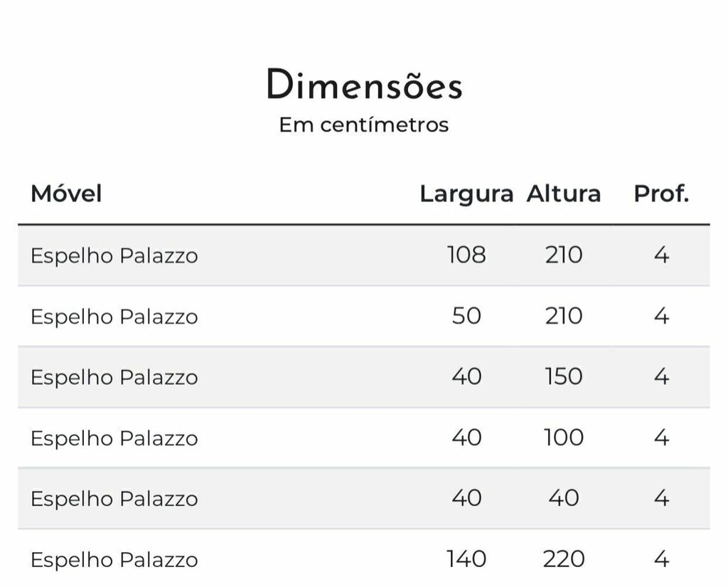Click the 50 width value

pos(466,316)
